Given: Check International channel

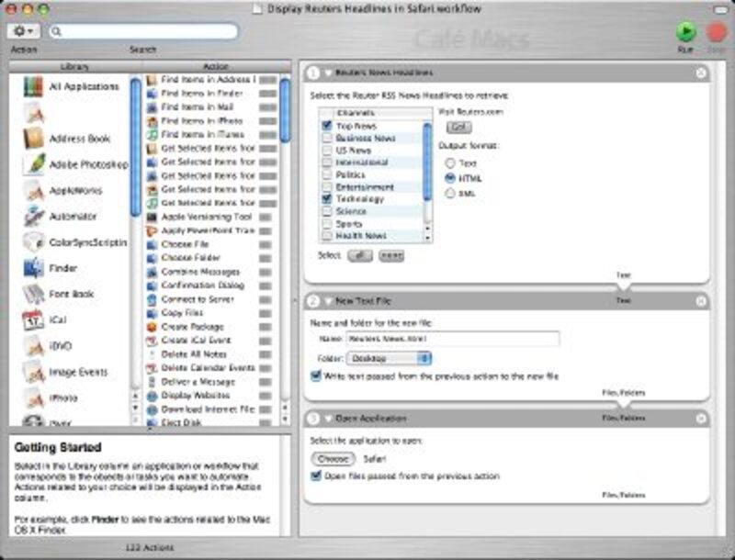Looking at the screenshot, I should [x=327, y=162].
